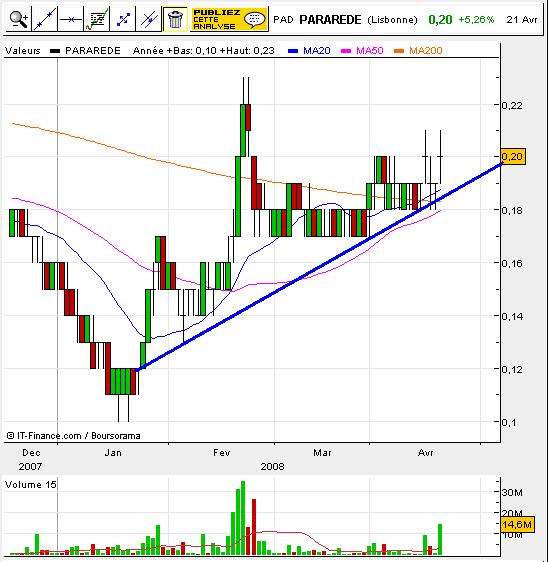Image resolution: width=549 pixels, height=562 pixels.
Task: Click the 0,22 price axis label
Action: 512,105
